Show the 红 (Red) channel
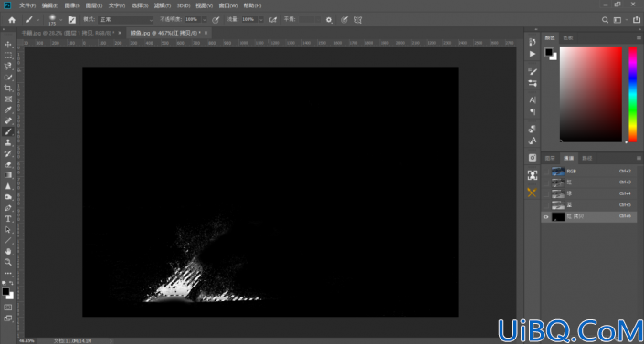Screen dimensions: 644x344 546,182
